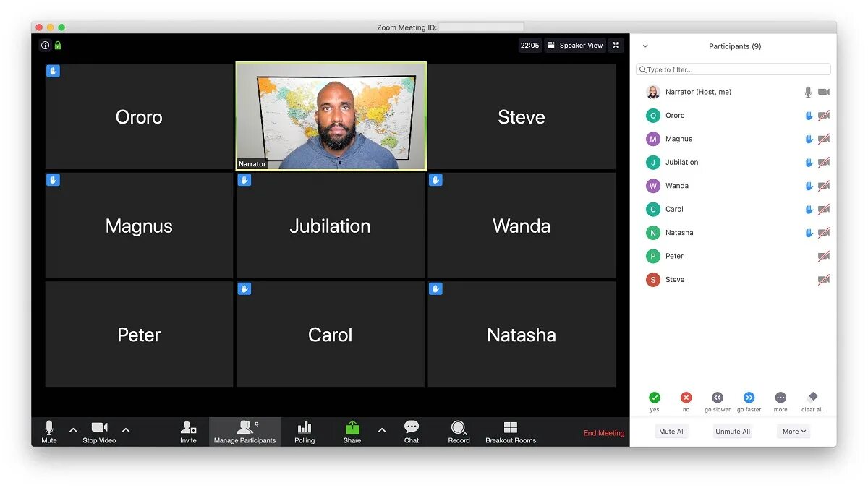Lower Magnus's raised hand in list
The width and height of the screenshot is (868, 488).
click(x=809, y=139)
